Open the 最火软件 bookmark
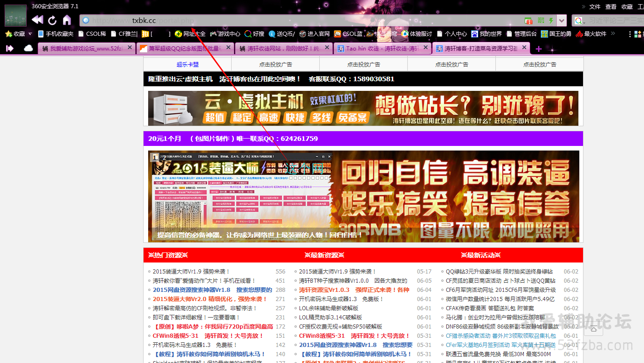Screen dimensions: 644x363 pyautogui.click(x=591, y=34)
